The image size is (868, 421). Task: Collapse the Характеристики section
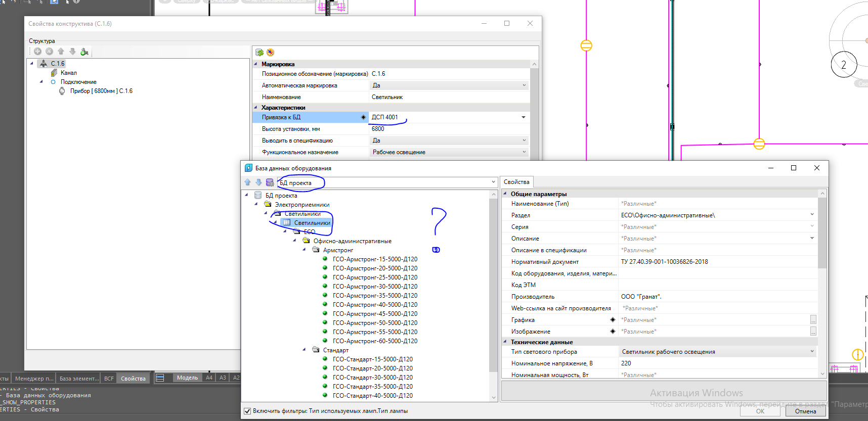[255, 108]
